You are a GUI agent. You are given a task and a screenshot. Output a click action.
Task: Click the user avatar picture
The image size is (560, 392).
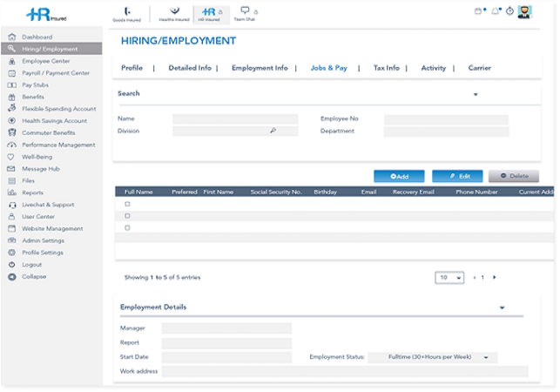click(524, 12)
